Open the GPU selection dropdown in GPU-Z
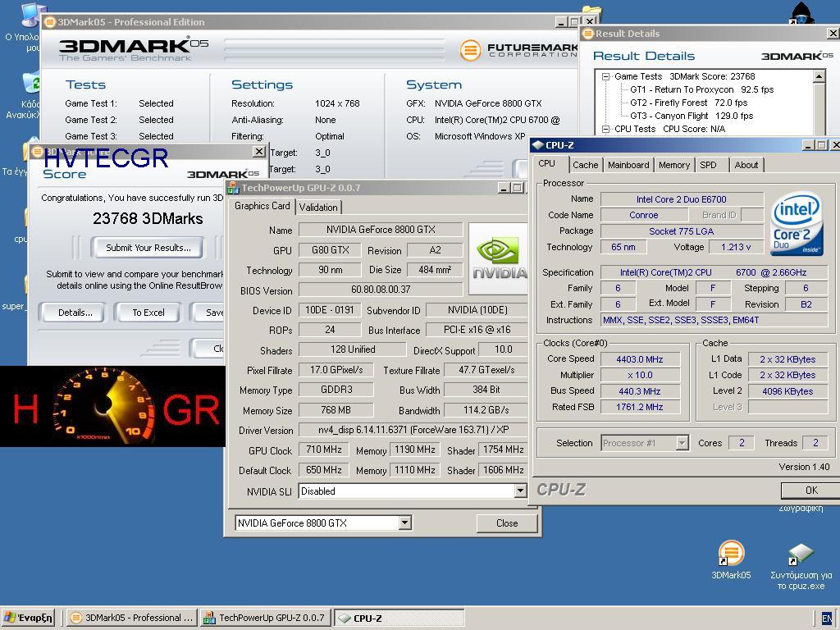Viewport: 840px width, 630px height. [x=405, y=523]
